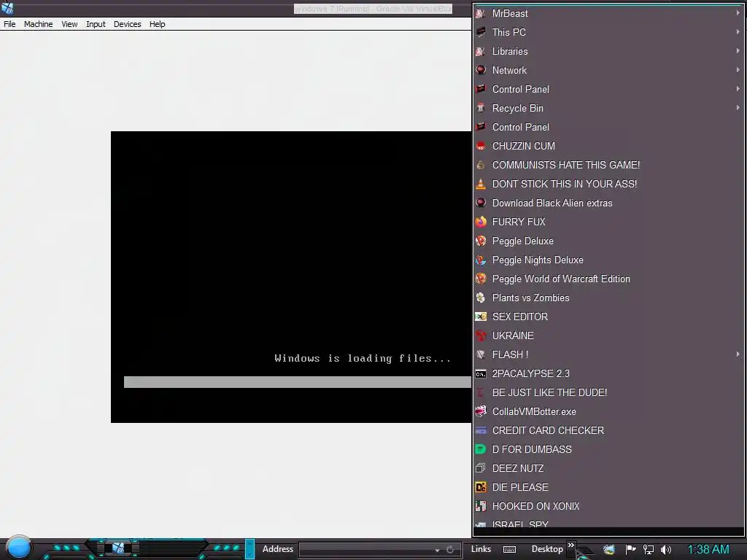Viewport: 747px width, 560px height.
Task: Launch Plants vs Zombies from the list
Action: pos(608,297)
